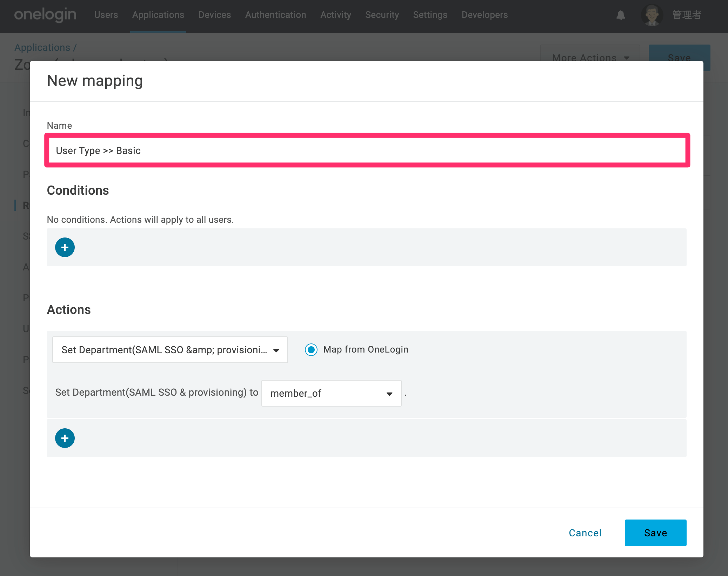This screenshot has height=576, width=728.
Task: Open the Developers menu
Action: point(485,15)
